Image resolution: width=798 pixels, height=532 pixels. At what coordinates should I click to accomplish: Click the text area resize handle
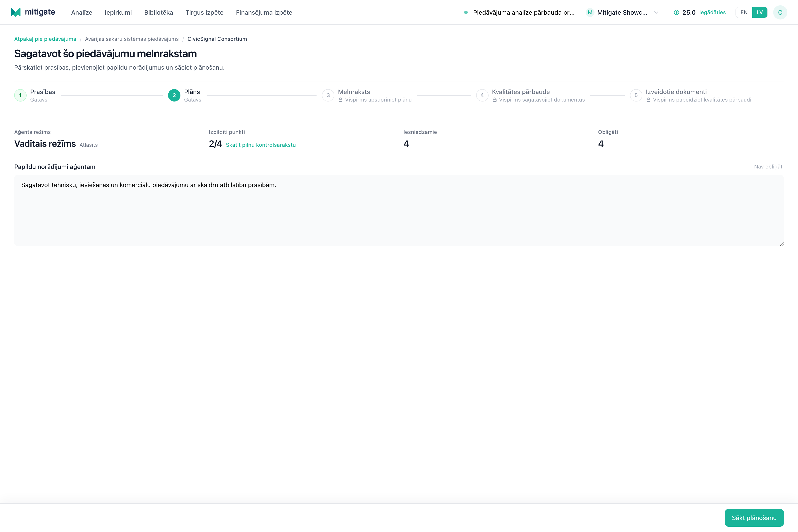782,244
